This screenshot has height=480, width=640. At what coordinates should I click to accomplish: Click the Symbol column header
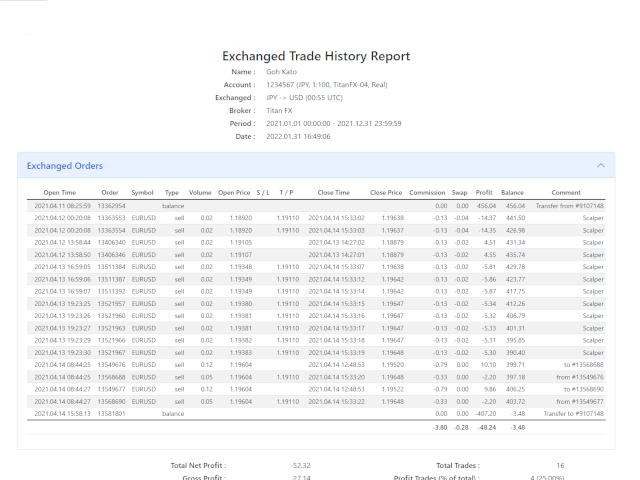coord(142,193)
